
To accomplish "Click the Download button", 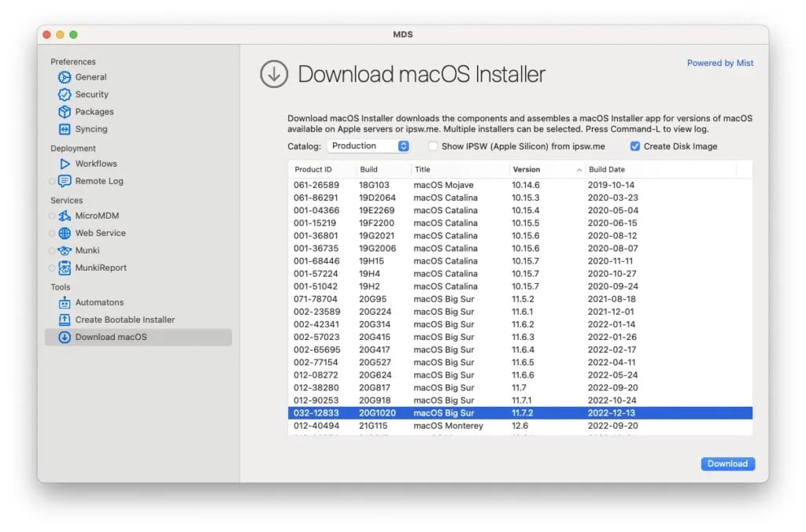I will click(x=727, y=464).
